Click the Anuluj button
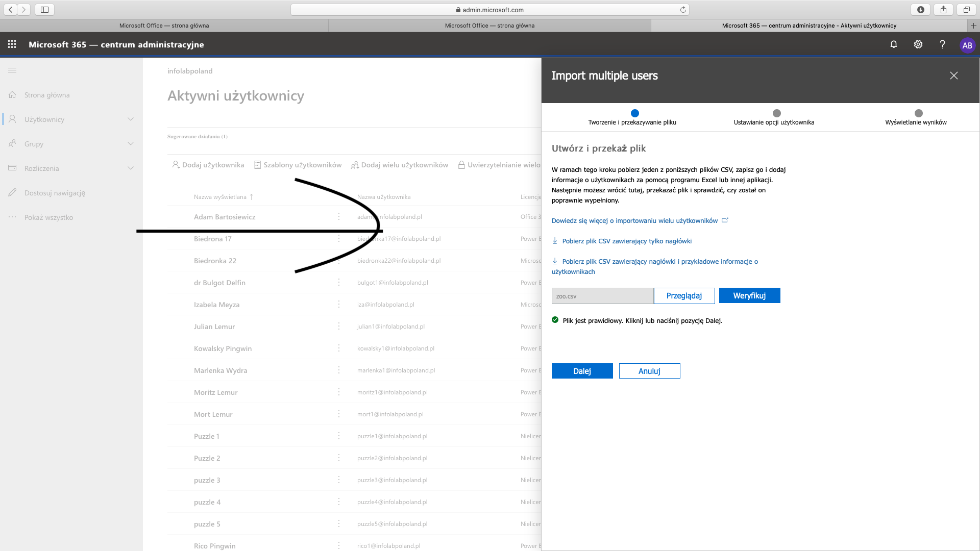Screen dimensions: 980x551 click(x=649, y=371)
